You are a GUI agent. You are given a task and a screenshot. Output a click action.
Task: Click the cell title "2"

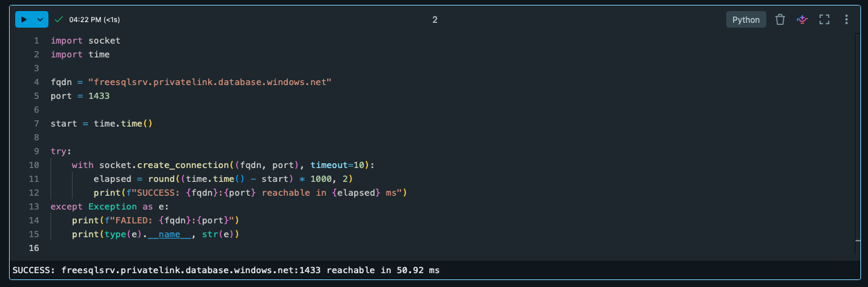point(435,19)
